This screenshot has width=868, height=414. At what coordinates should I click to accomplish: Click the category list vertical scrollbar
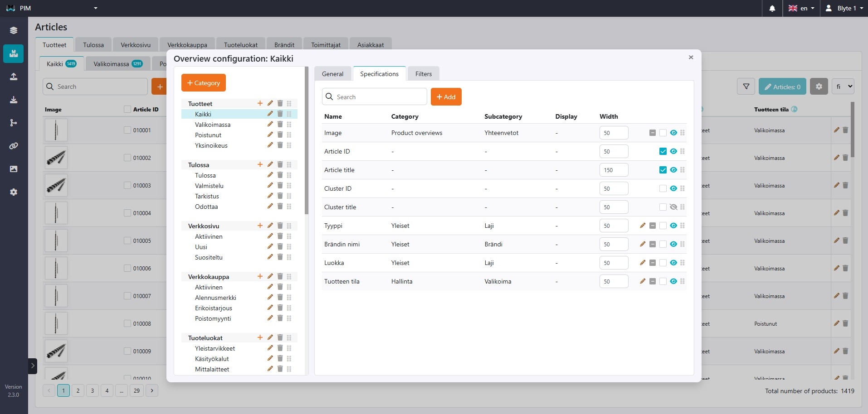(x=307, y=140)
